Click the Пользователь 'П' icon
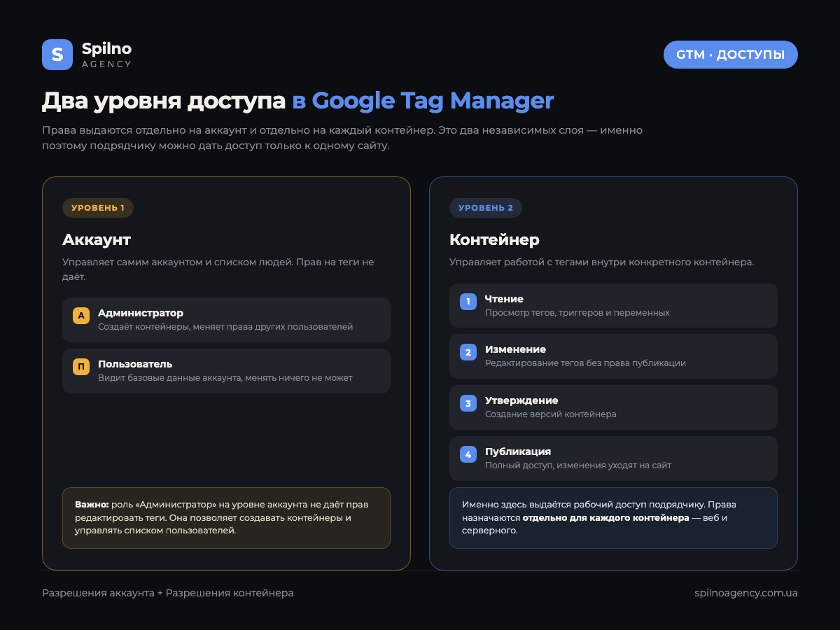 pyautogui.click(x=81, y=367)
